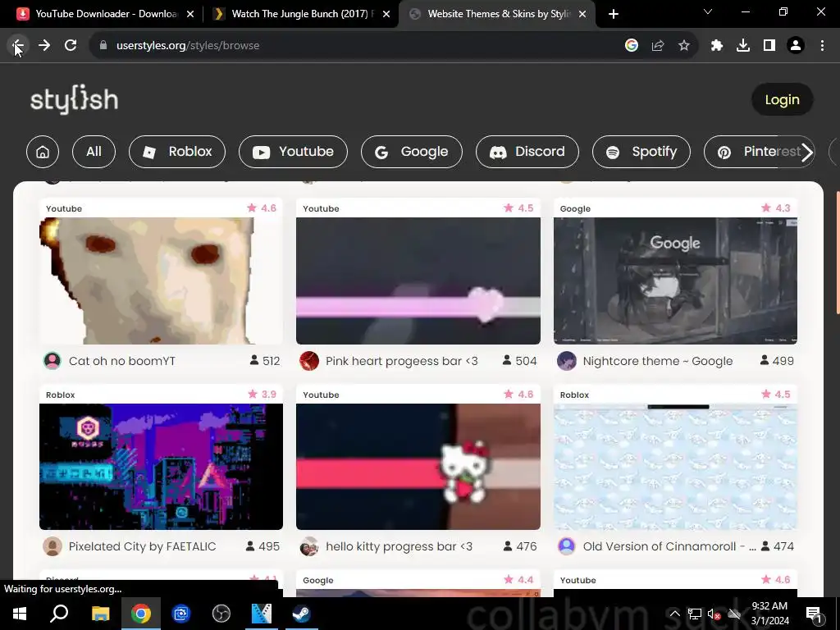Filter styles by Spotify
This screenshot has height=630, width=840.
(x=641, y=152)
